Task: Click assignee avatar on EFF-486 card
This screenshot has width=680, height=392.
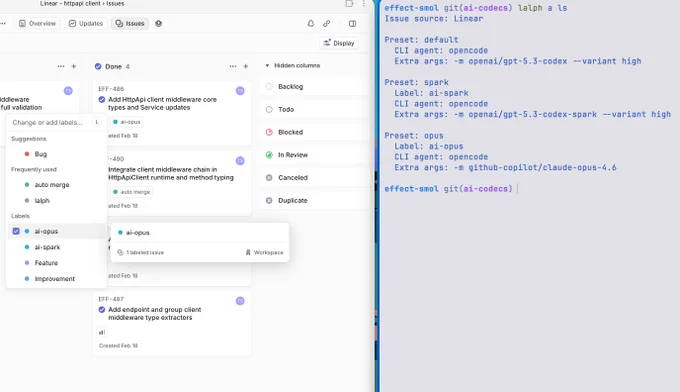Action: [240, 91]
